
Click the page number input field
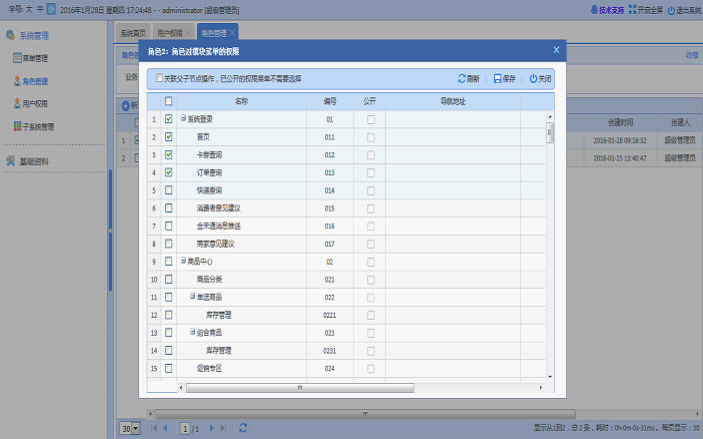[185, 429]
